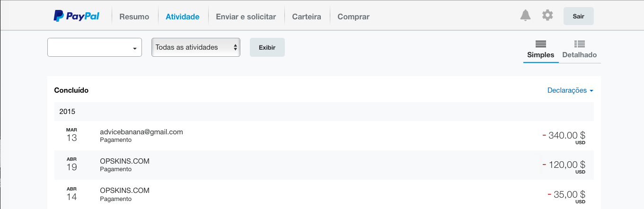Expand Todas as atividades filter
This screenshot has height=209, width=644.
pyautogui.click(x=196, y=47)
